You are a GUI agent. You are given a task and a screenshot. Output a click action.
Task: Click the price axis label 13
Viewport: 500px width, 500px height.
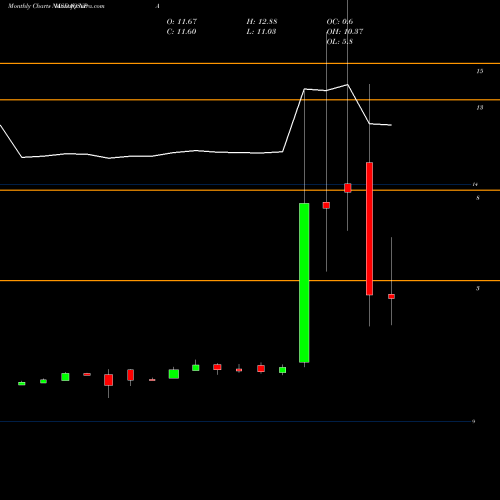point(479,108)
